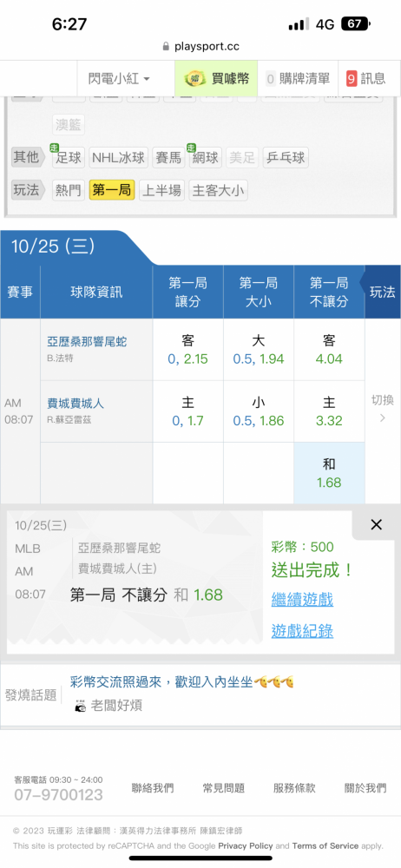Pick 主 0, 1.7 handicap bet

pos(187,411)
